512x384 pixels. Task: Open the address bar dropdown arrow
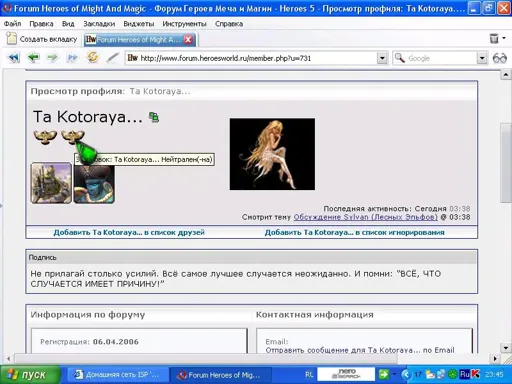pos(382,58)
